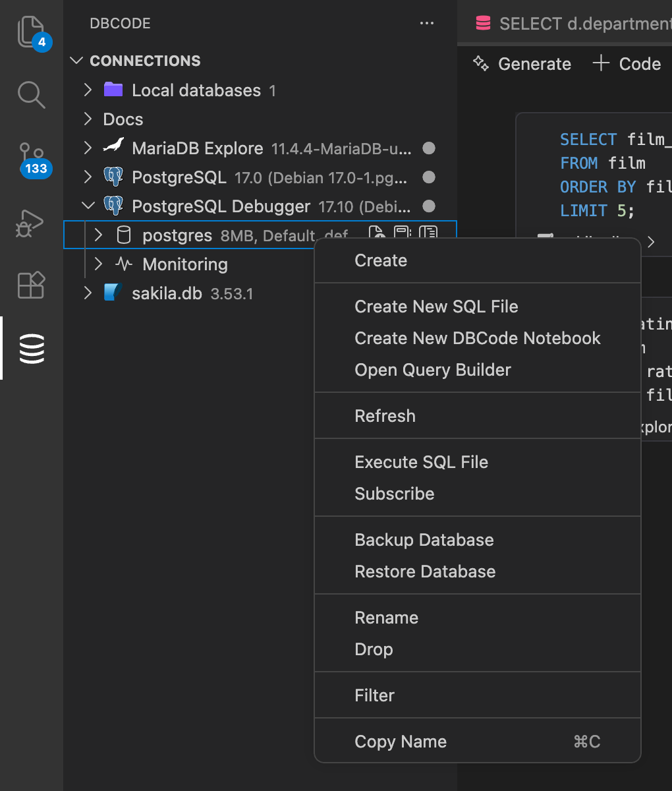This screenshot has height=791, width=672.
Task: Expand the MariaDB Explore connection
Action: [x=88, y=148]
